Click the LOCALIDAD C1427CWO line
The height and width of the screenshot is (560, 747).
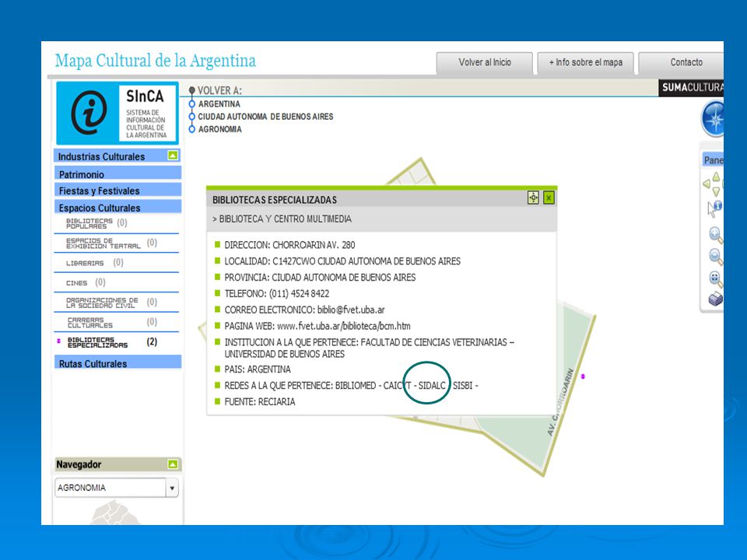click(342, 261)
